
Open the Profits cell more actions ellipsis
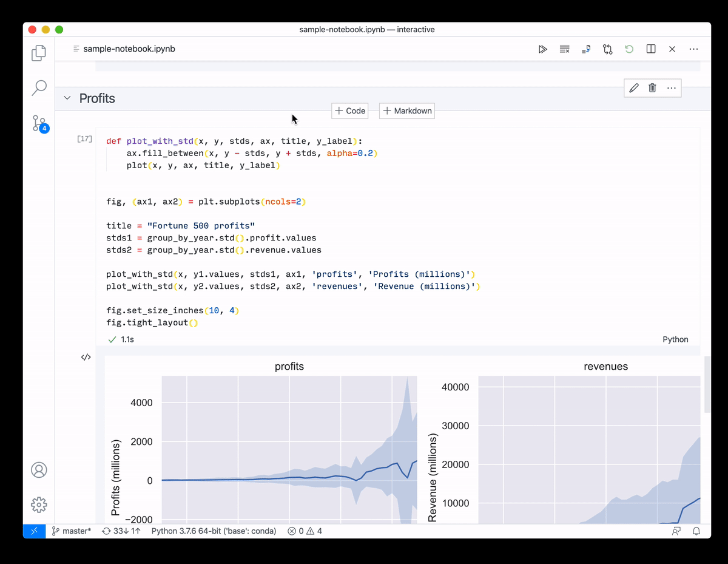671,88
